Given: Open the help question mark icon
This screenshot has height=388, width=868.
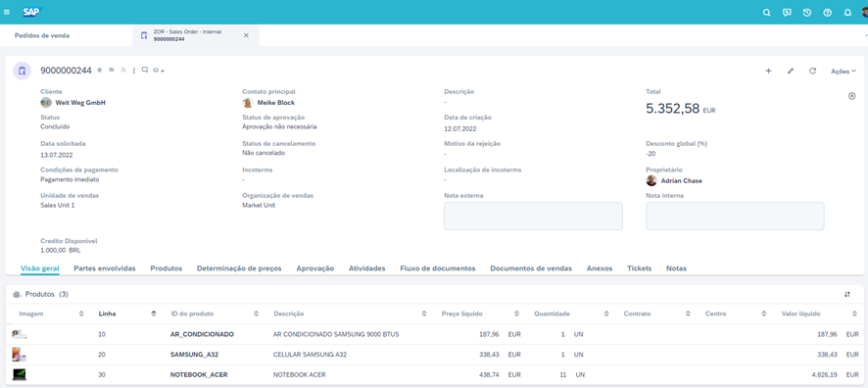Looking at the screenshot, I should click(x=828, y=13).
